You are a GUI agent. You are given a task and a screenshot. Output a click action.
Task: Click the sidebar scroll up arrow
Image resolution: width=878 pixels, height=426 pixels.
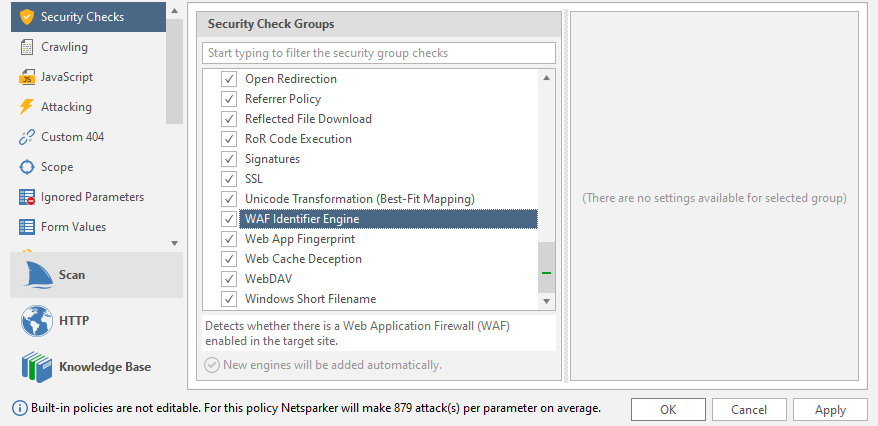[175, 11]
